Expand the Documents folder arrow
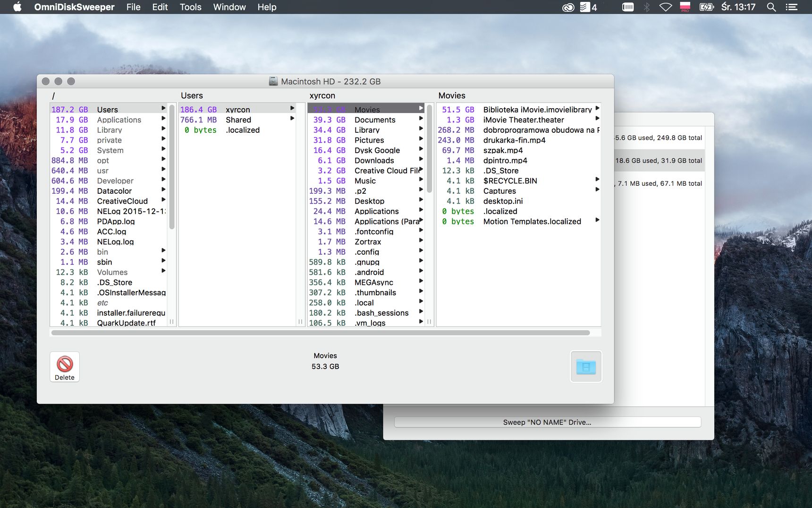The height and width of the screenshot is (508, 812). (421, 119)
